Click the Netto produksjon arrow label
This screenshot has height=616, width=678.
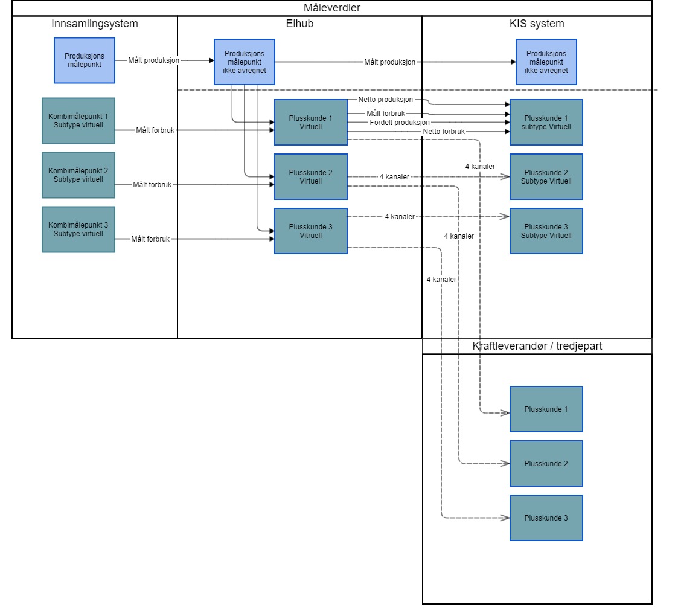click(x=385, y=100)
